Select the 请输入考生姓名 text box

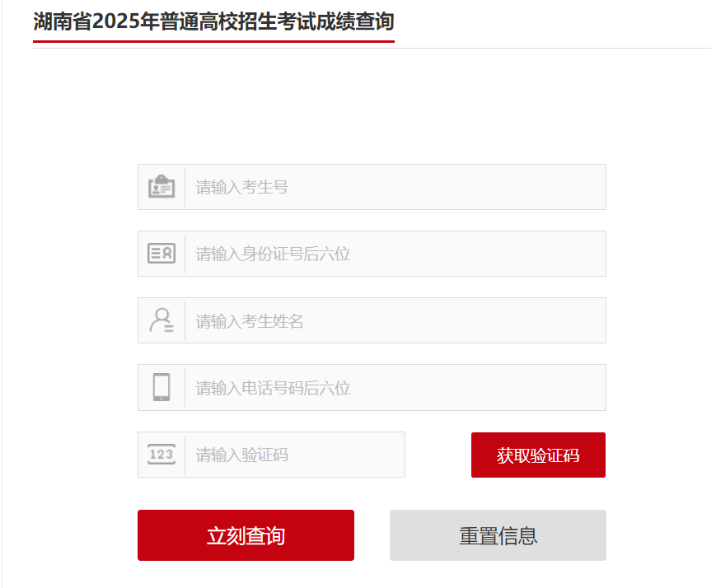[395, 320]
